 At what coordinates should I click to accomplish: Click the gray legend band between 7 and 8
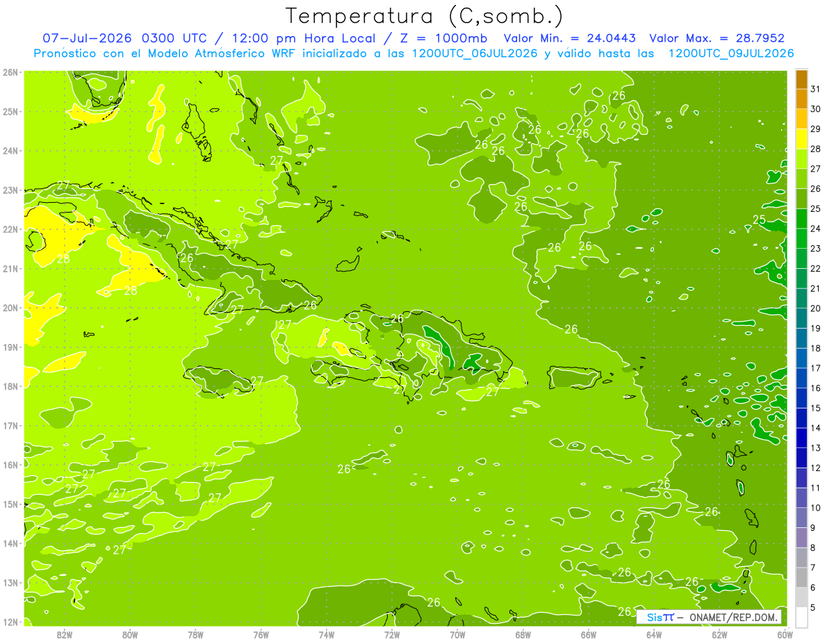click(x=801, y=557)
